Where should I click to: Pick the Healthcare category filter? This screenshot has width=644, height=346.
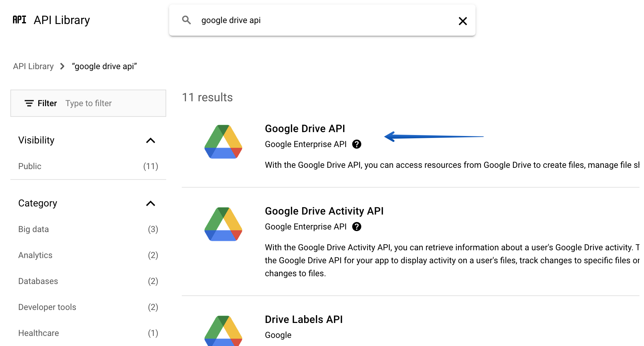[38, 333]
